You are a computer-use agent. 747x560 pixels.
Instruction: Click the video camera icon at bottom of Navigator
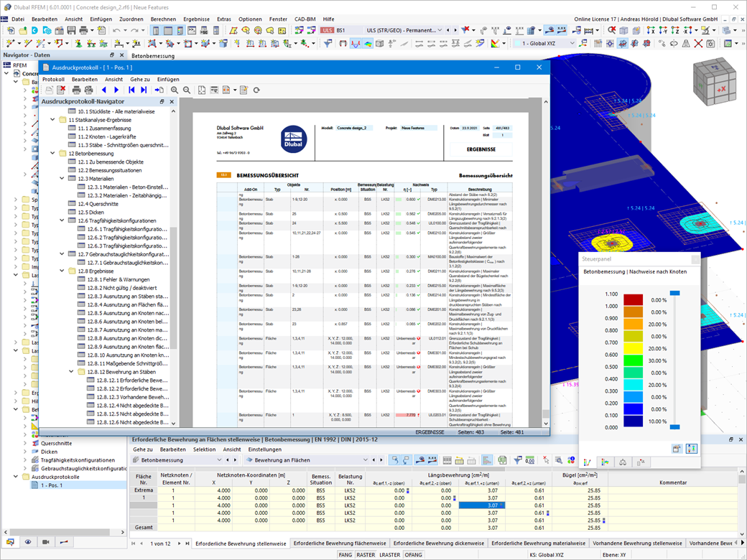coord(46,542)
